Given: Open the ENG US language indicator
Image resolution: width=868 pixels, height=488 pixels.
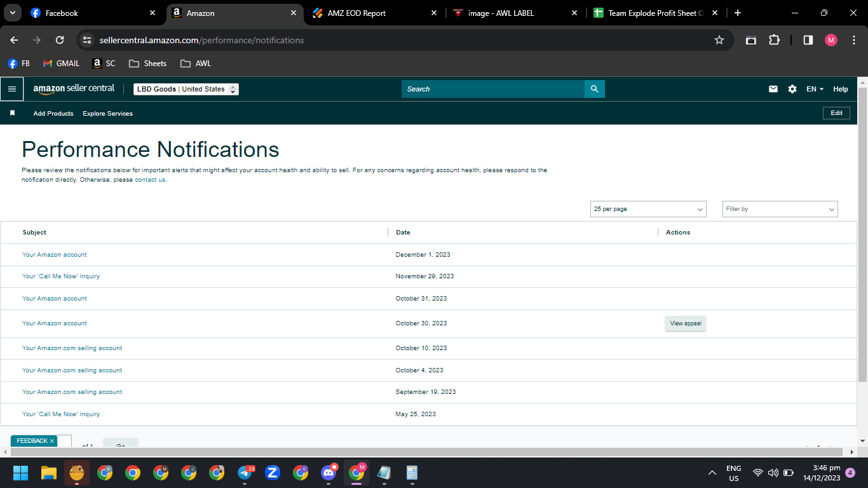Looking at the screenshot, I should click(x=734, y=473).
